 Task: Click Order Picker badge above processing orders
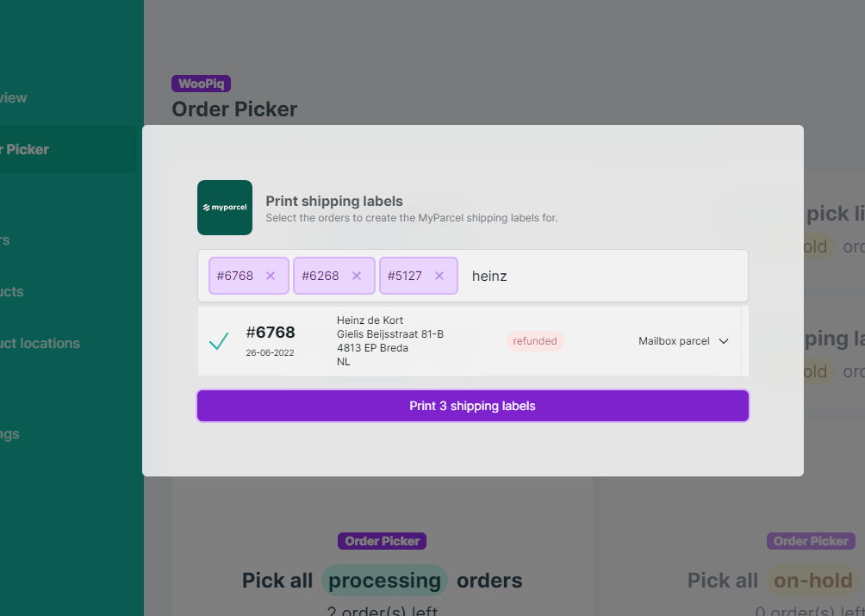click(x=382, y=541)
